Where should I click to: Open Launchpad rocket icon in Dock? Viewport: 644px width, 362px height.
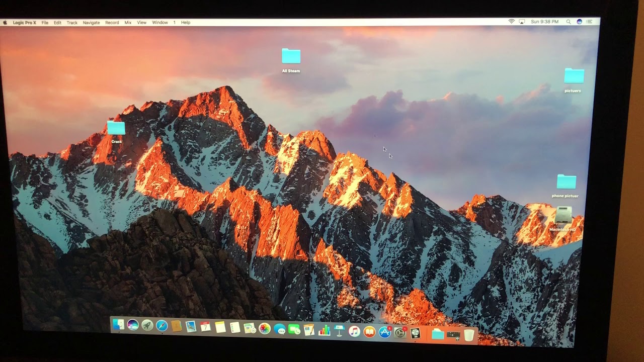coord(147,326)
